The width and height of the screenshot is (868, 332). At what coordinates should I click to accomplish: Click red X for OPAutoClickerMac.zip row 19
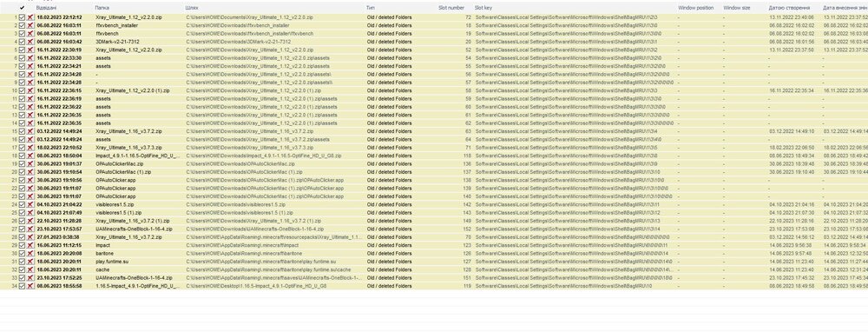coord(31,164)
